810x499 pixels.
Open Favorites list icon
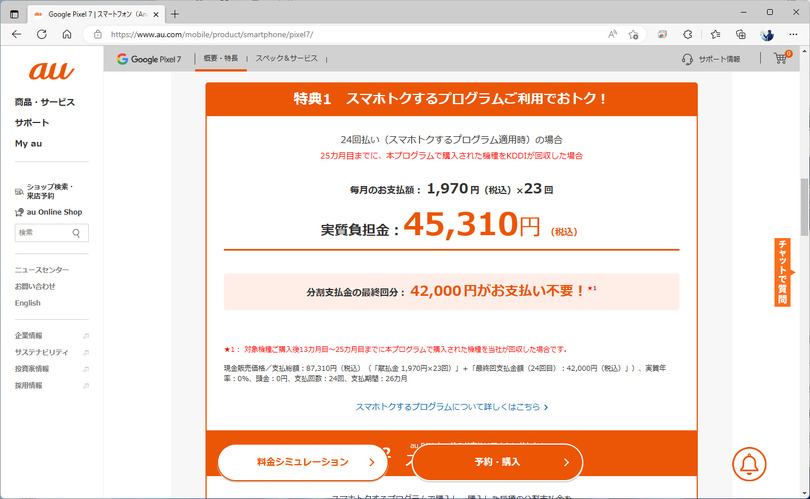coord(715,35)
